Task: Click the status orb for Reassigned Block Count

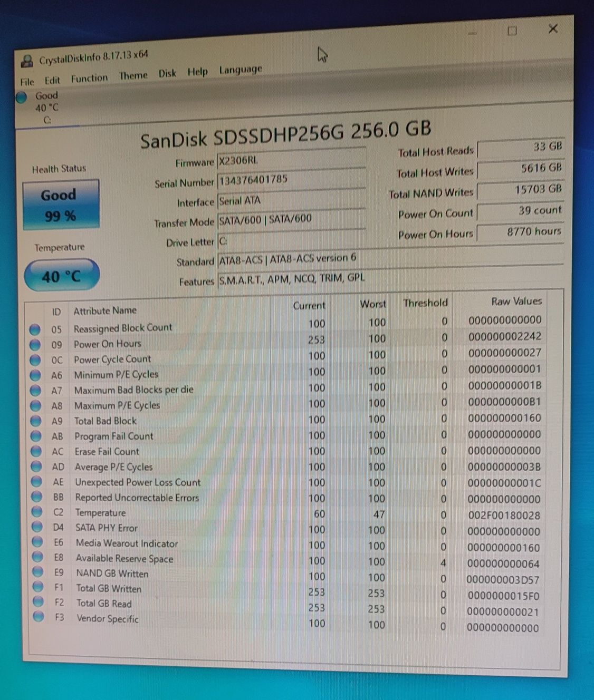Action: coord(35,329)
